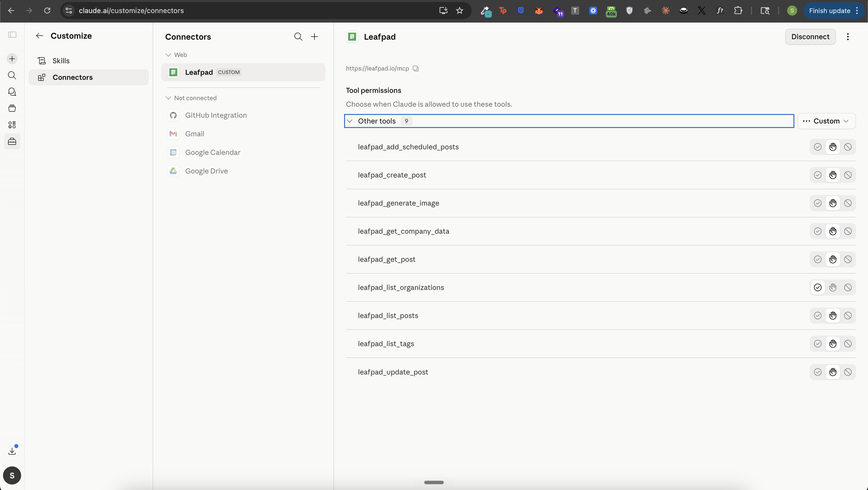Copy the leafpad.io/mcp URL
868x490 pixels.
coord(416,68)
